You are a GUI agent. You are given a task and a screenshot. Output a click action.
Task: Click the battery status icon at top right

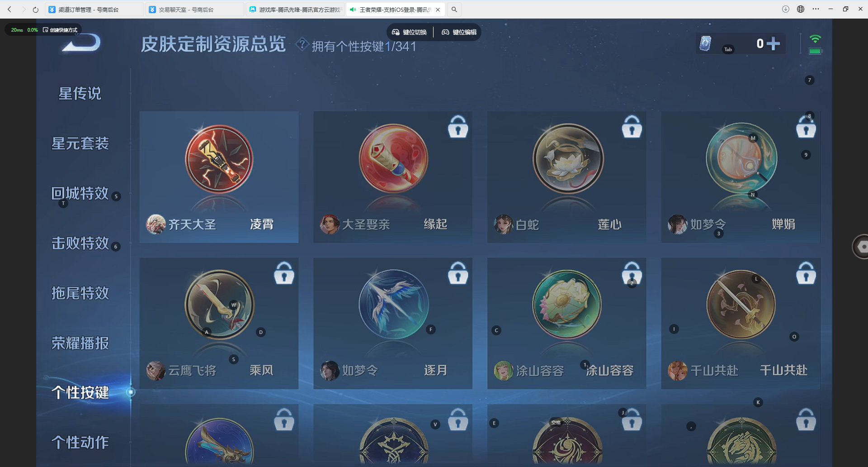[x=816, y=51]
